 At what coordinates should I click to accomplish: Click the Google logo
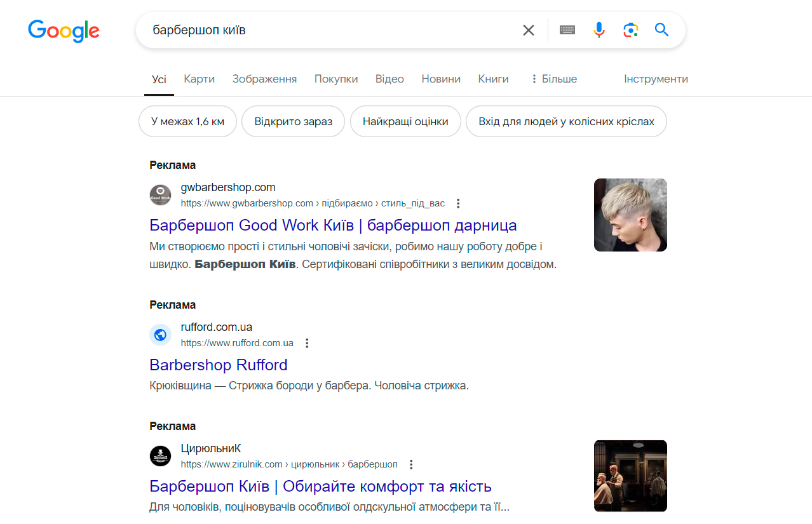pyautogui.click(x=64, y=30)
